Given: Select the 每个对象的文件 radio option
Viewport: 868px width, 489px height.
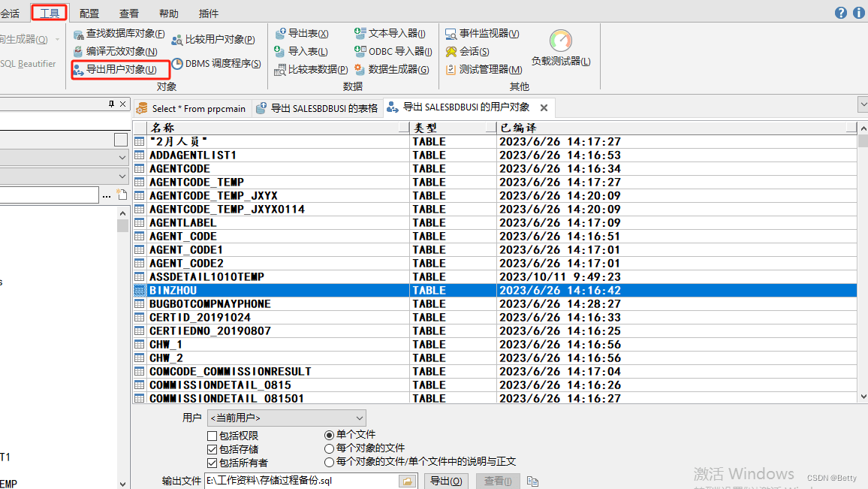Looking at the screenshot, I should coord(328,449).
